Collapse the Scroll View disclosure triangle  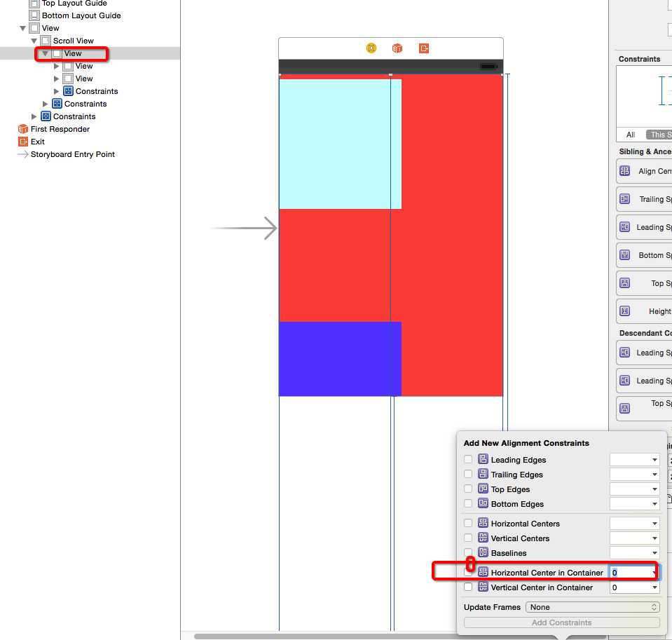(34, 41)
